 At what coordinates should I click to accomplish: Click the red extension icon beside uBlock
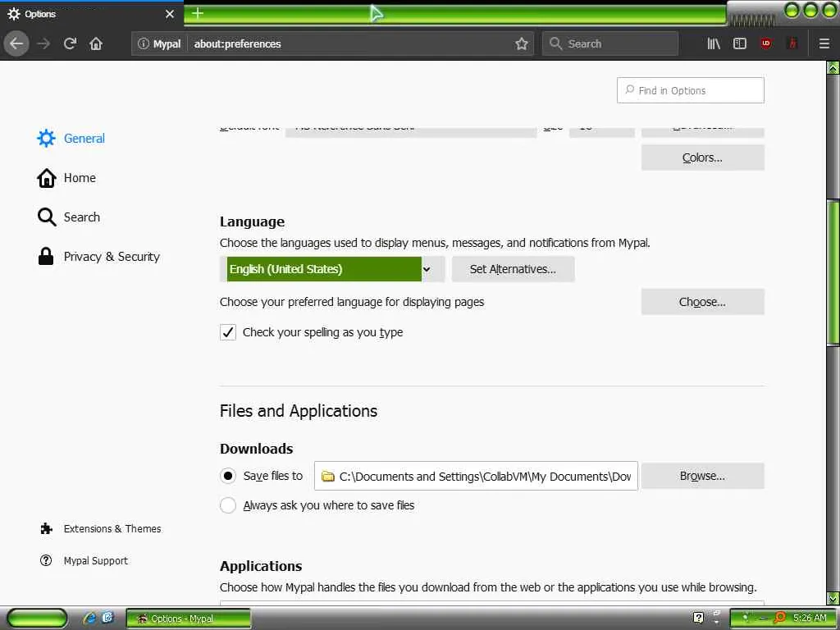click(x=792, y=43)
